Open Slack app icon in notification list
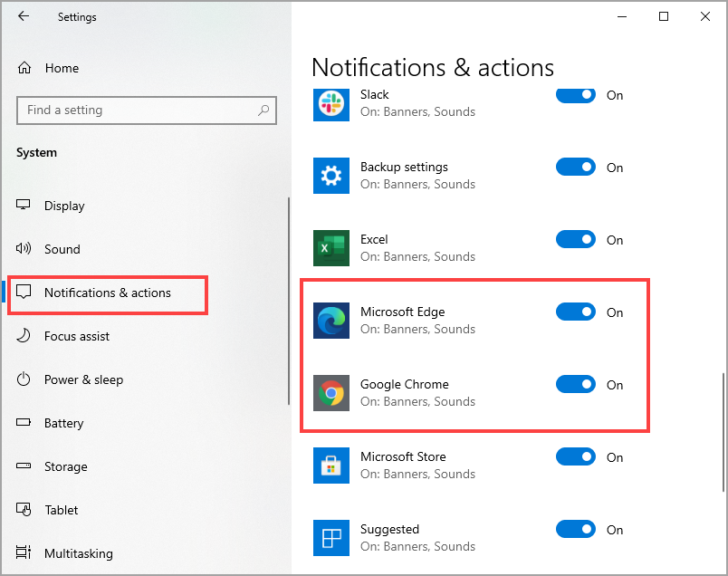728x576 pixels. click(331, 103)
